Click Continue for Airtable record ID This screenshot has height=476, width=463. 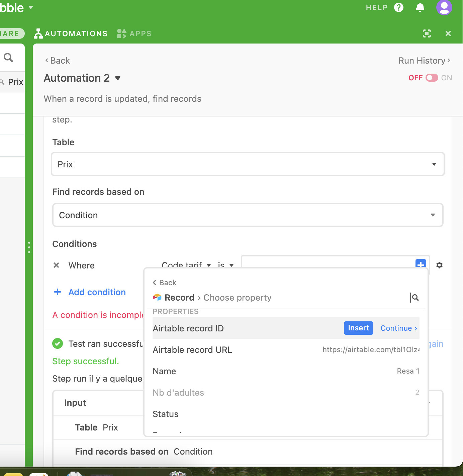click(399, 328)
